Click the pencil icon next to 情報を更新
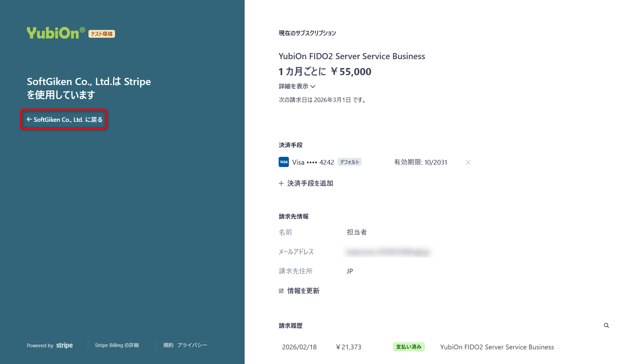The height and width of the screenshot is (364, 640). tap(281, 291)
